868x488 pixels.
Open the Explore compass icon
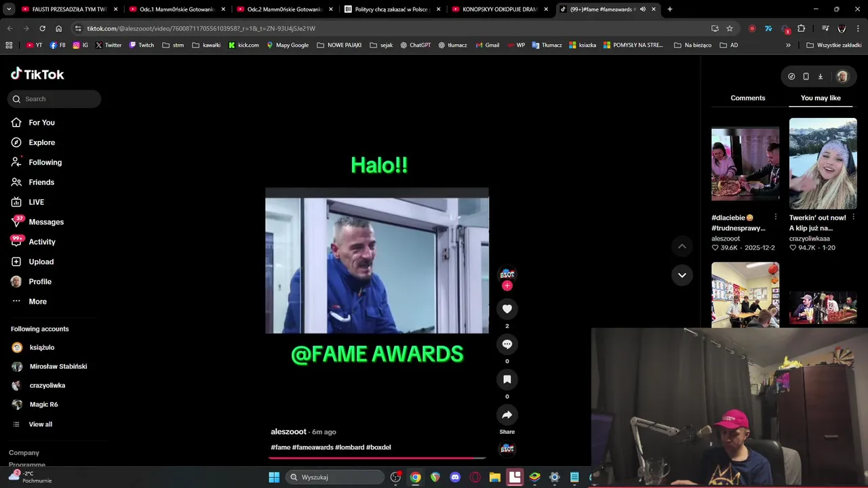click(16, 142)
